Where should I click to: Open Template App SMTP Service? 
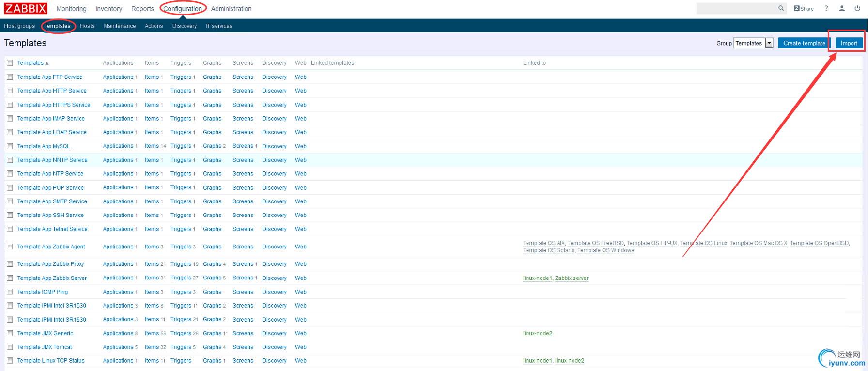click(52, 201)
